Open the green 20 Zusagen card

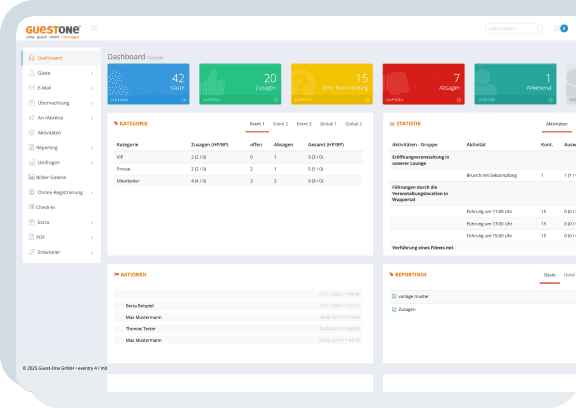click(240, 84)
